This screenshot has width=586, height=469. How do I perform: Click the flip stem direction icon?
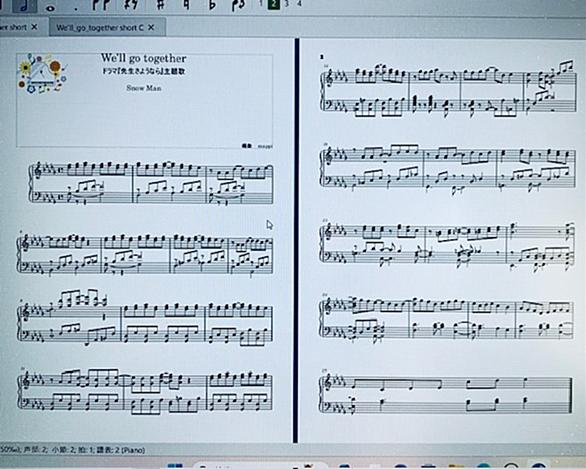[x=238, y=5]
